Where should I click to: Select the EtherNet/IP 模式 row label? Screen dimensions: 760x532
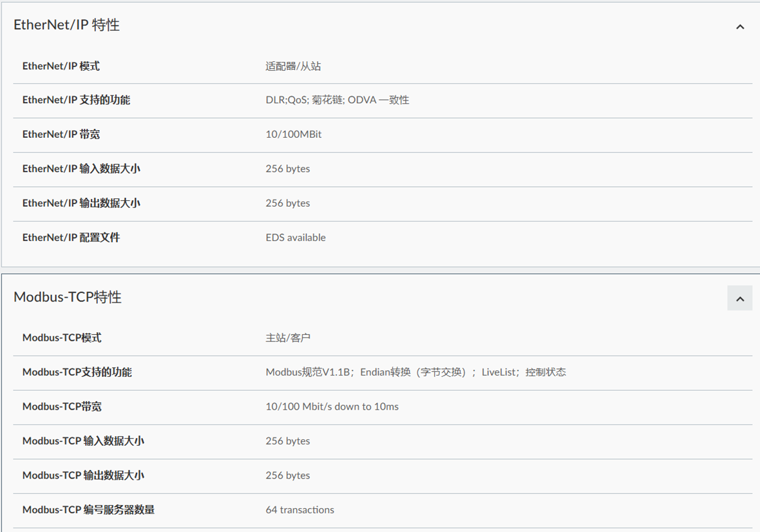pyautogui.click(x=61, y=66)
